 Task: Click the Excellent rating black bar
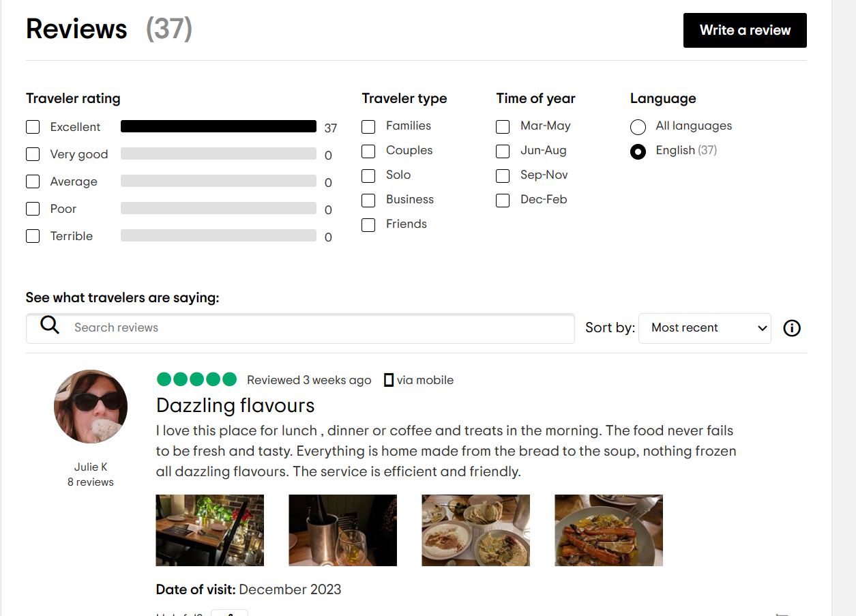218,126
